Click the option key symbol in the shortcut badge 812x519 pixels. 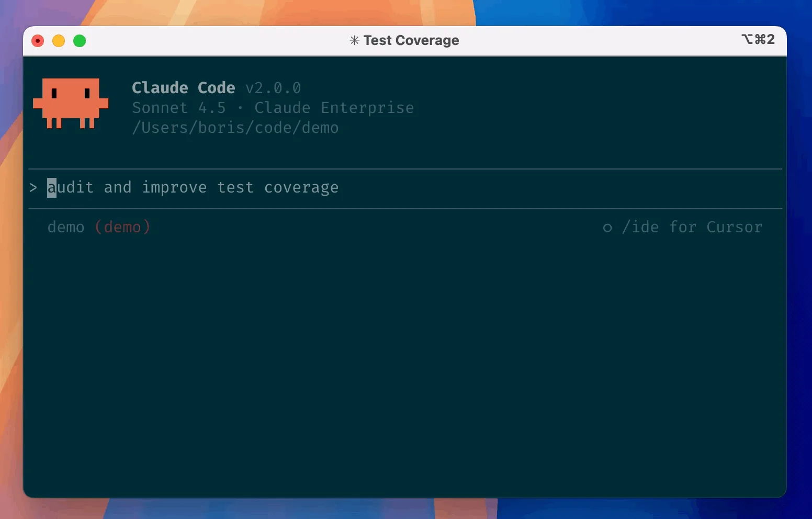[x=747, y=39]
